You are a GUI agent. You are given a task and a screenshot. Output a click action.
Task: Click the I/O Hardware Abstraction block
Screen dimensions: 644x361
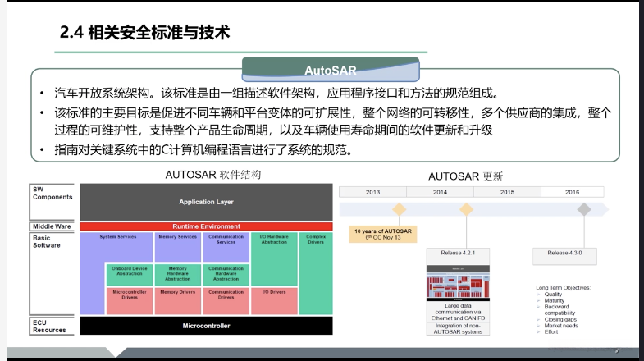coord(274,259)
